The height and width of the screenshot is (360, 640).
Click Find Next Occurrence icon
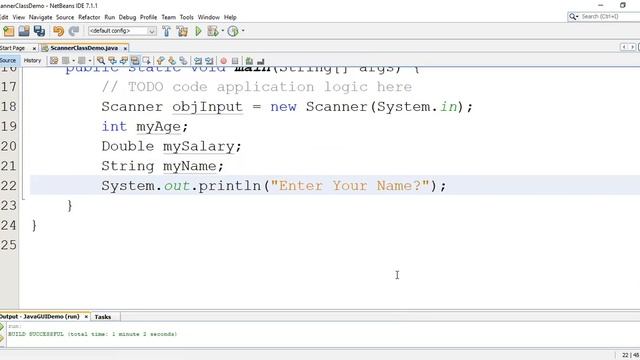[x=124, y=61]
